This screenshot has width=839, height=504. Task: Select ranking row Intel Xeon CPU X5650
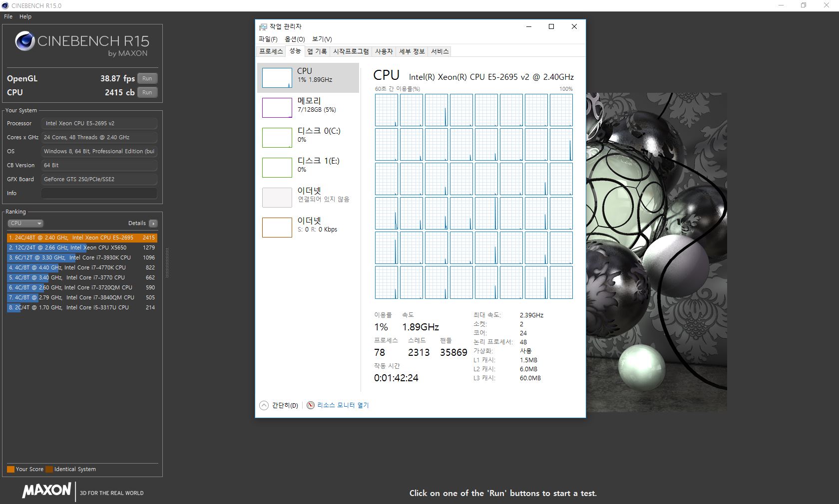point(82,248)
